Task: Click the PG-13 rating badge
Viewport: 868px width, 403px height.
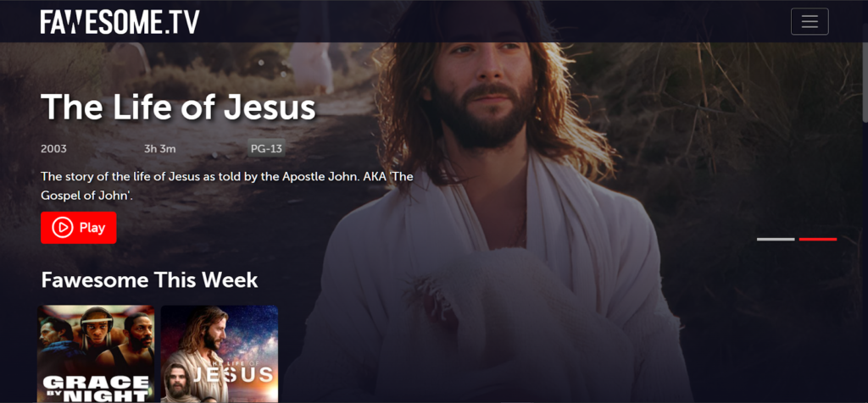Action: (x=266, y=148)
